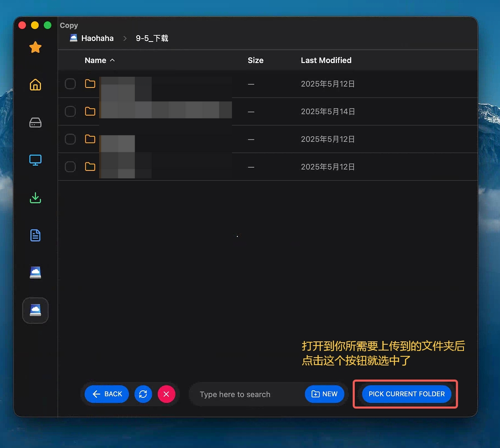Viewport: 500px width, 448px height.
Task: Click PICK CURRENT FOLDER button
Action: click(407, 394)
